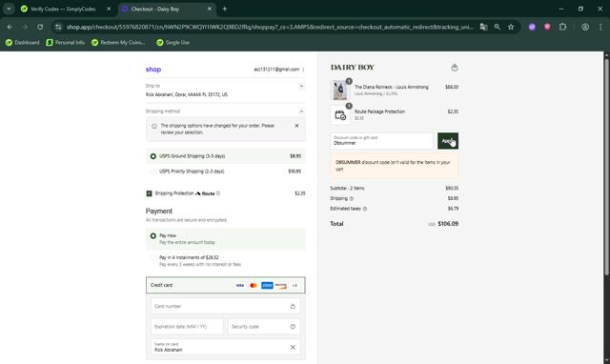Screen dimensions: 610x364
Task: Open the red shield extension icon
Action: [547, 27]
